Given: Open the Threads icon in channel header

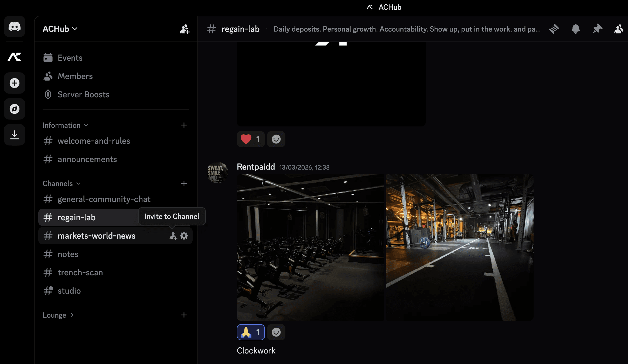Looking at the screenshot, I should click(x=554, y=29).
